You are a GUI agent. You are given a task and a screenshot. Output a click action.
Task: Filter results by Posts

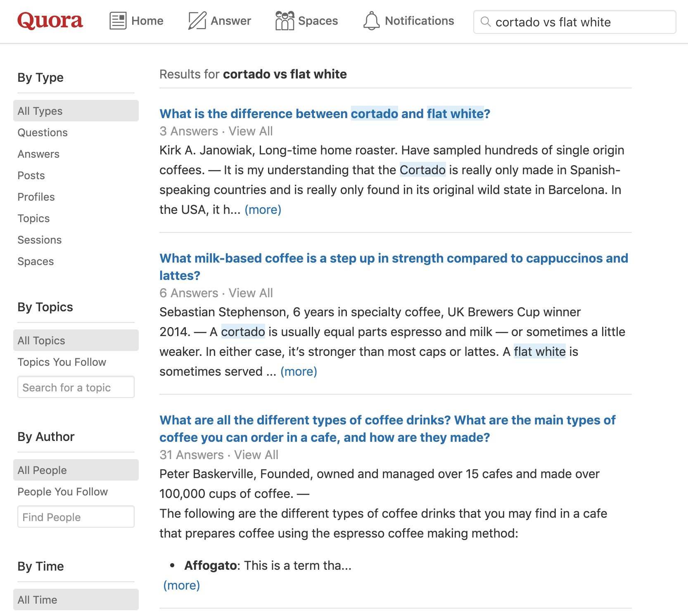[31, 175]
